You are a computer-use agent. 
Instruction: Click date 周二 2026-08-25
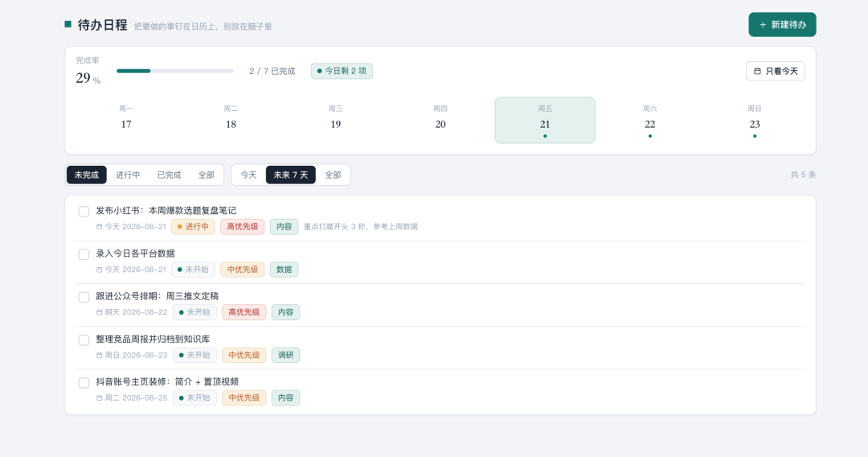tap(132, 397)
